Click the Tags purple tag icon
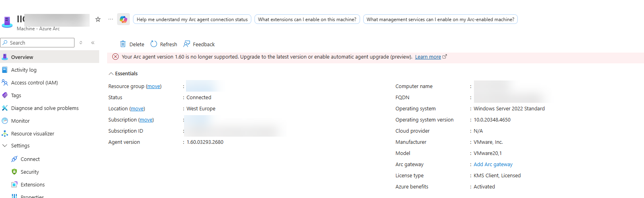 (x=5, y=95)
